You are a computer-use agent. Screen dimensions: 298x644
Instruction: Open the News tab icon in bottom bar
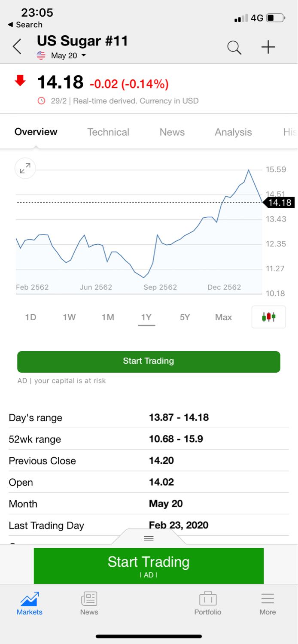(x=89, y=603)
